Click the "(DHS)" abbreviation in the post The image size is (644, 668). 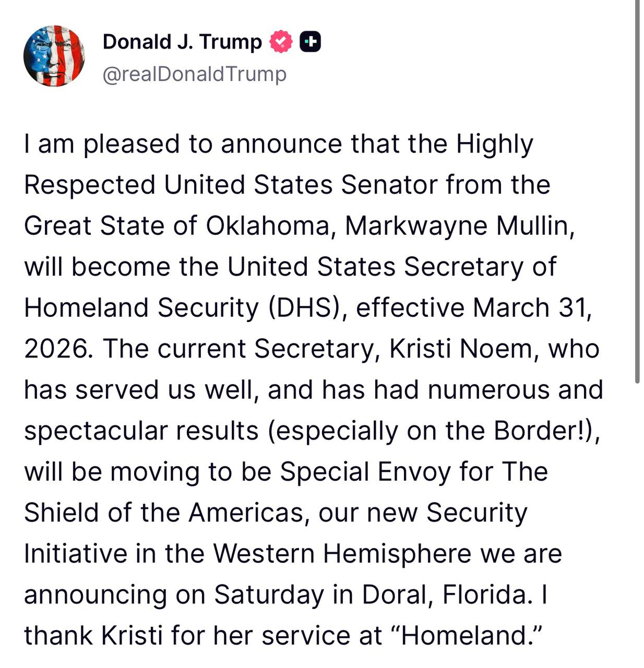308,308
